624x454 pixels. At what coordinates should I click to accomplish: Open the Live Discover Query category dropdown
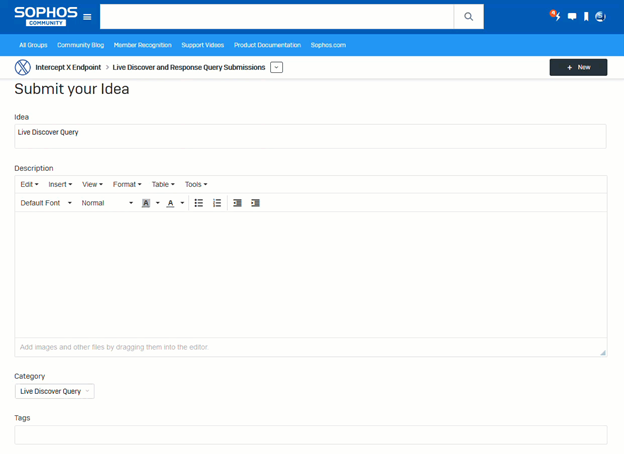tap(55, 391)
